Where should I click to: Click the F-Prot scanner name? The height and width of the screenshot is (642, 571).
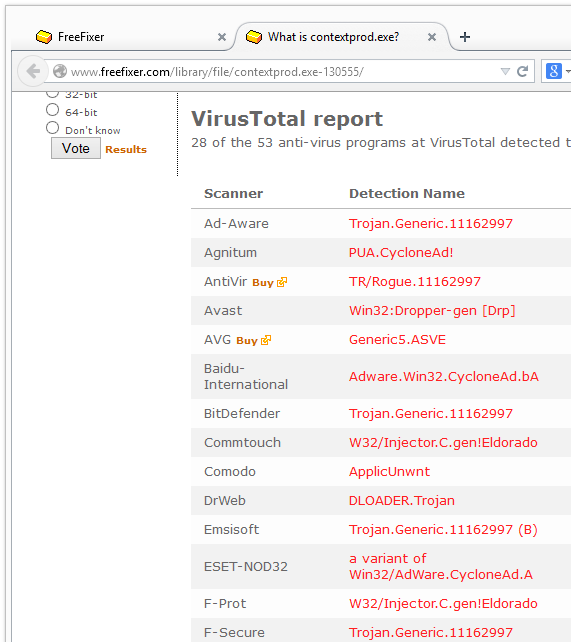tap(225, 604)
